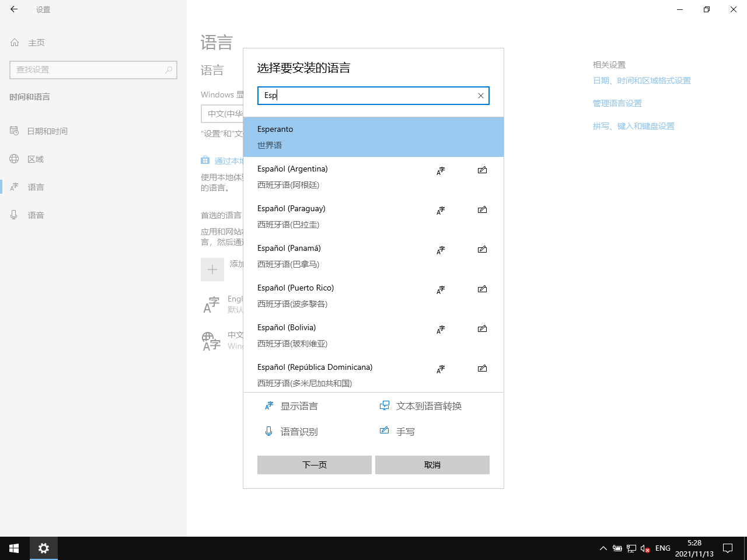Open 管理语言设置 link

tap(617, 103)
